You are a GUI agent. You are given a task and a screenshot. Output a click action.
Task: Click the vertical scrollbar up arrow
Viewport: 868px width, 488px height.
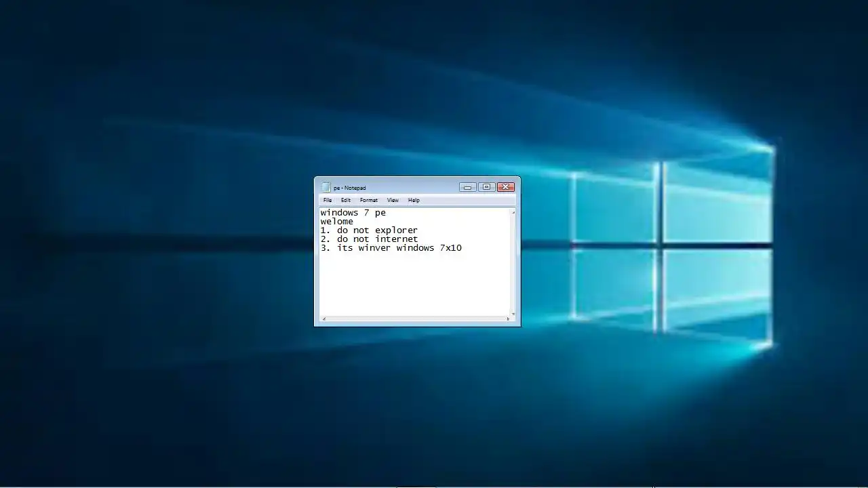tap(513, 212)
